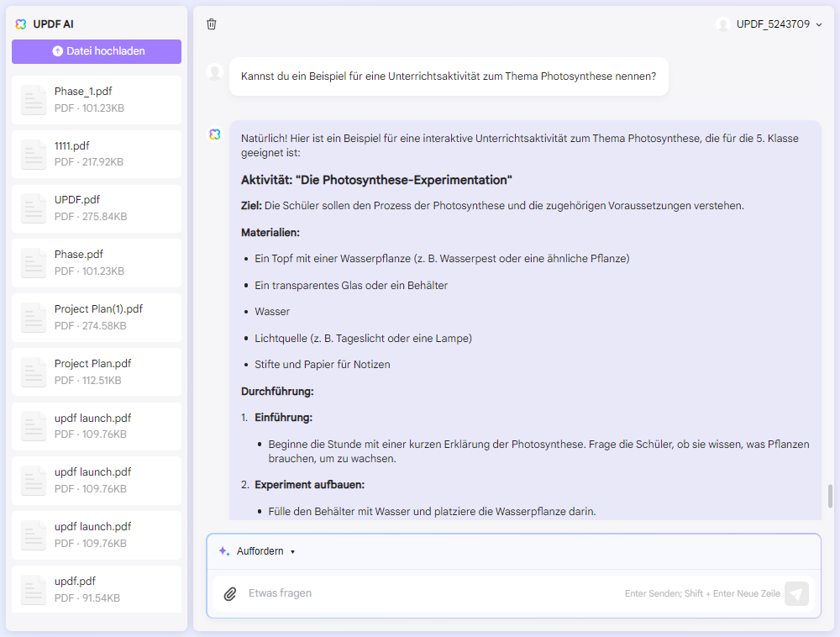
Task: Click the user question message bubble
Action: pyautogui.click(x=449, y=76)
